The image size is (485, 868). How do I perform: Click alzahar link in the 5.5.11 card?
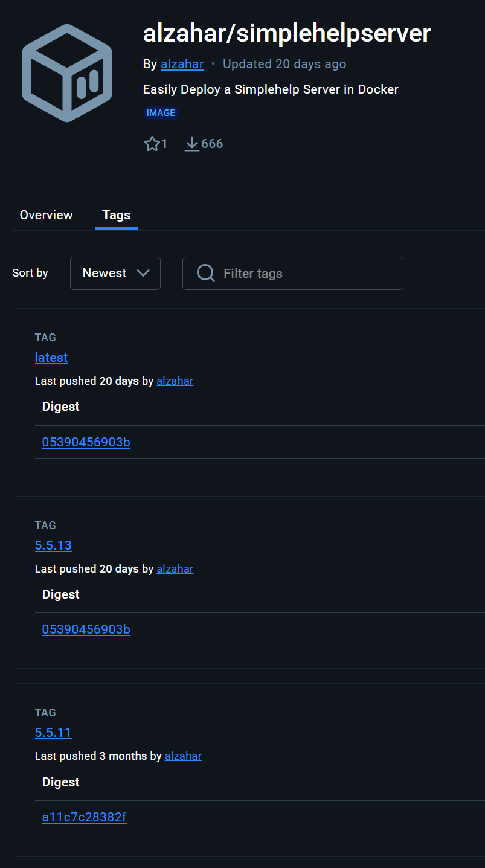coord(183,756)
